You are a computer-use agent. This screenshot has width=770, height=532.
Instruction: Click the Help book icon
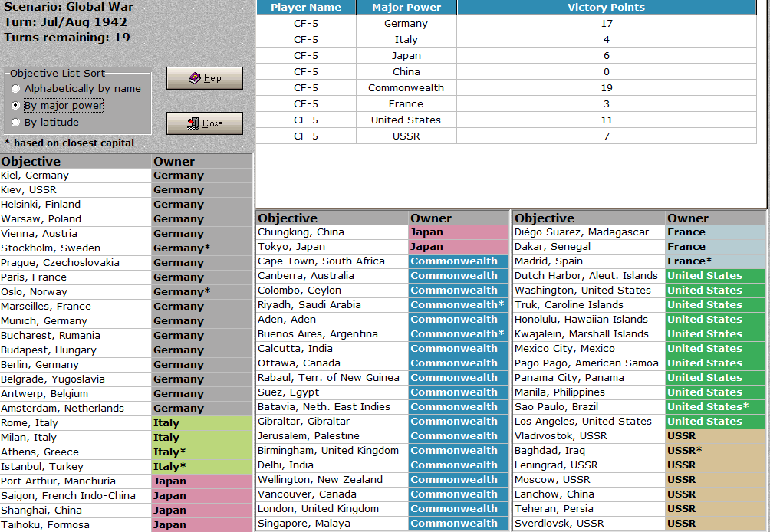coord(195,78)
